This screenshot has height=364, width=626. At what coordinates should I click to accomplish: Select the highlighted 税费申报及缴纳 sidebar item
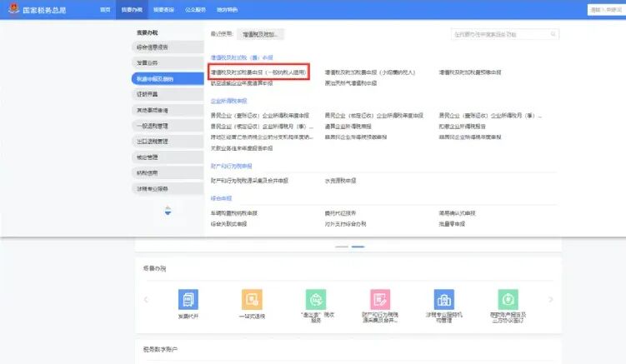click(x=168, y=78)
